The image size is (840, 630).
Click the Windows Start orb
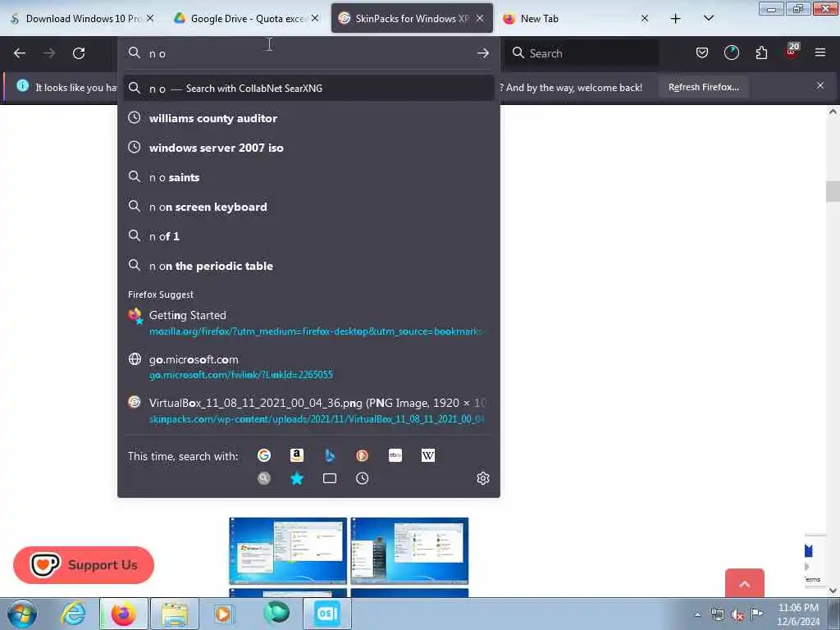[x=22, y=614]
